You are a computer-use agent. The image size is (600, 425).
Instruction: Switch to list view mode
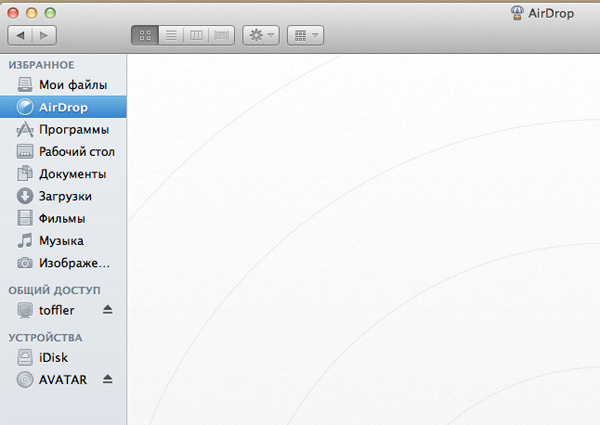[x=170, y=35]
